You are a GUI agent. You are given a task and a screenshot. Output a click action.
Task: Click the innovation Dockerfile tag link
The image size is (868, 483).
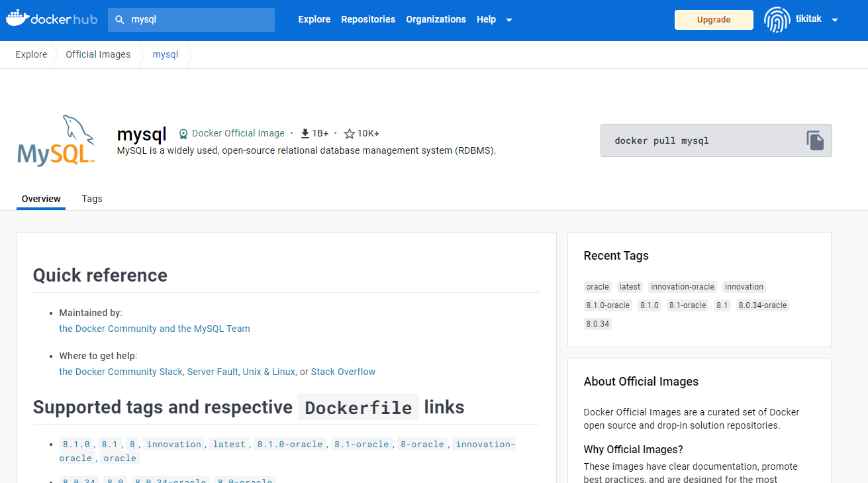(174, 445)
